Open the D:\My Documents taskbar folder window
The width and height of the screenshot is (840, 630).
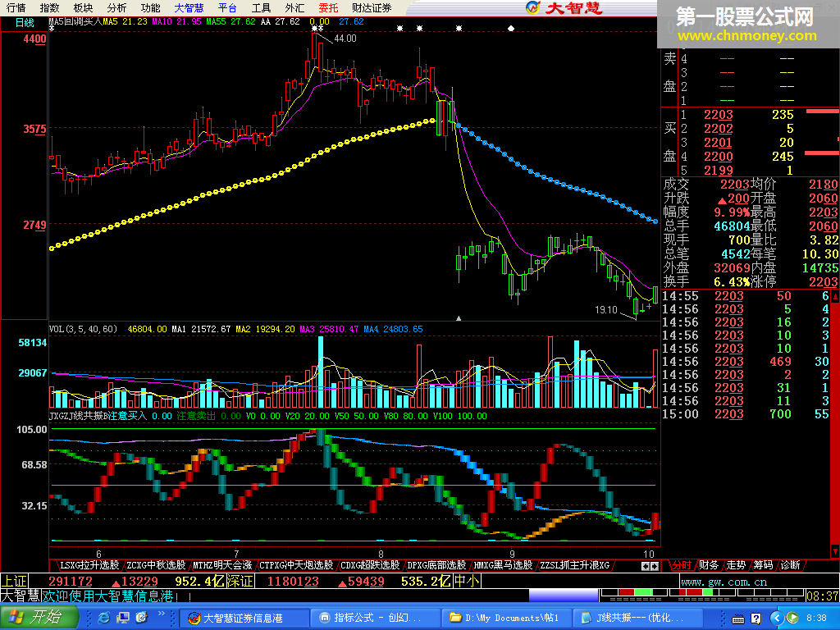(506, 619)
